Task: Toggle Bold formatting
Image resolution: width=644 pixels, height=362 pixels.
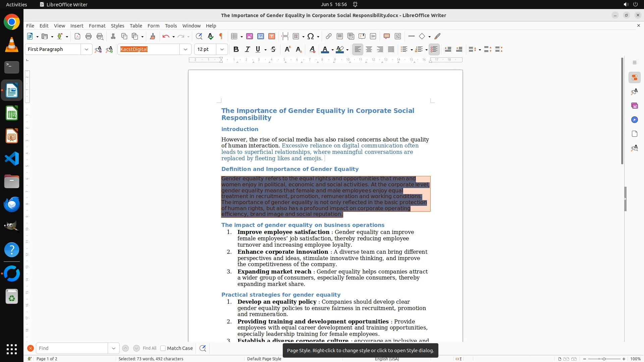Action: tap(236, 49)
